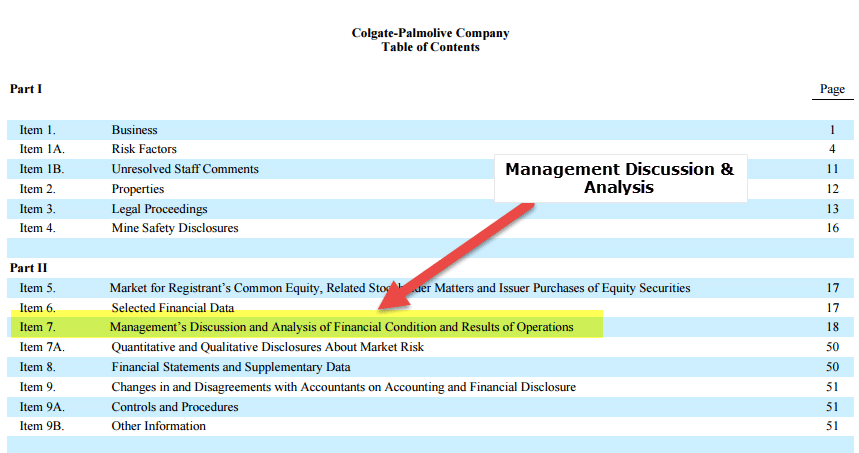This screenshot has width=859, height=453.
Task: Open Quantitative and Qualitative Disclosures entry
Action: (267, 347)
